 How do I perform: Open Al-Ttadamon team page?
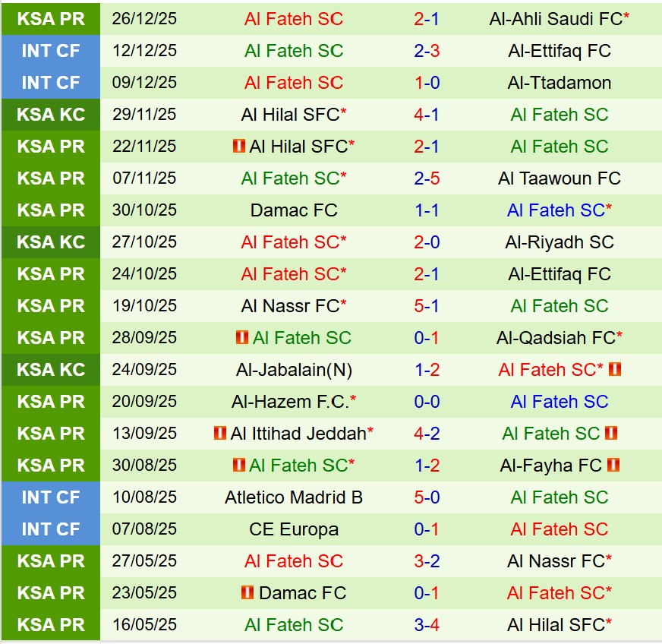560,83
